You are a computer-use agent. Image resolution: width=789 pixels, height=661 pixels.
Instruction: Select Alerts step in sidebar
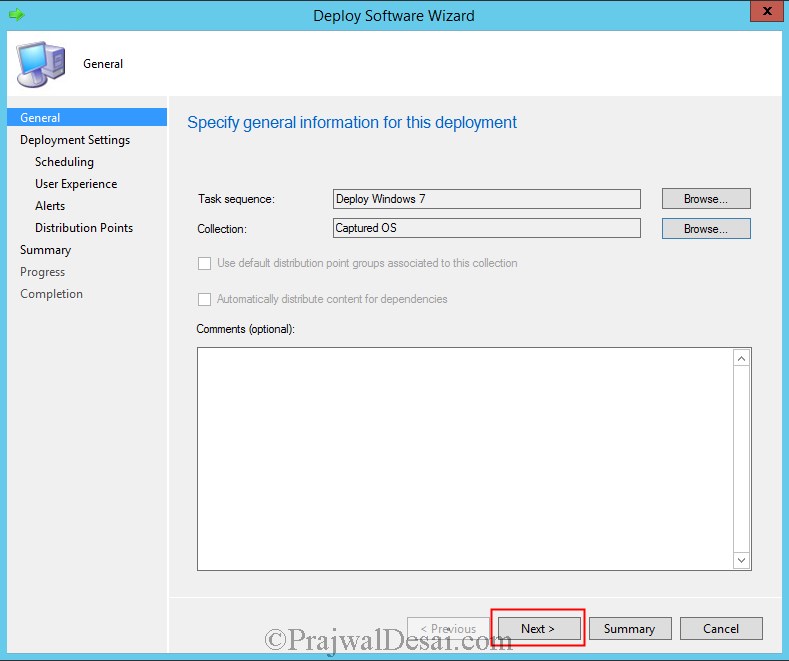pos(50,206)
